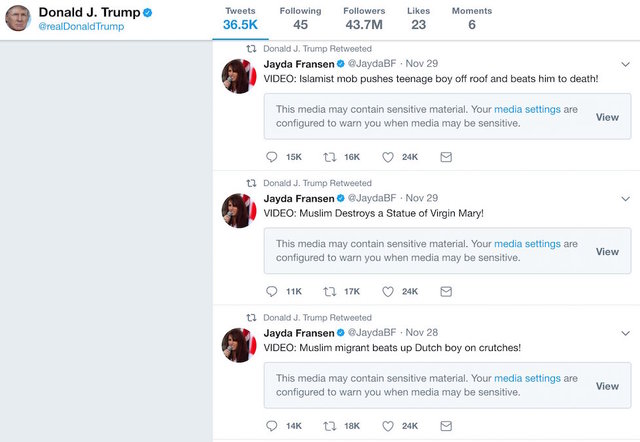
Task: Switch to the Following tab
Action: point(300,18)
